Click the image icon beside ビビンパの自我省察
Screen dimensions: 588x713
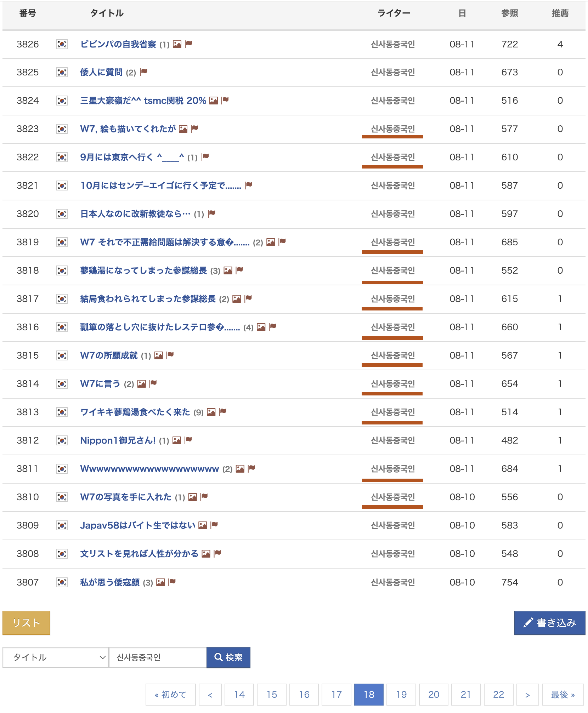click(177, 44)
